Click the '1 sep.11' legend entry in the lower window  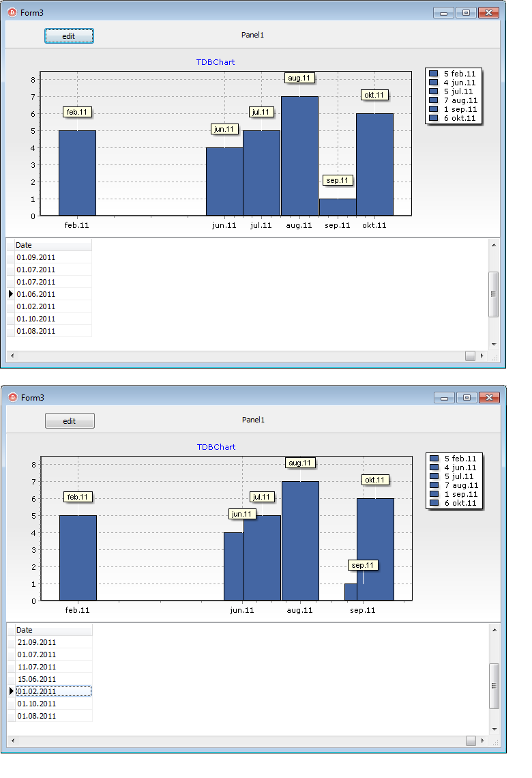point(454,494)
